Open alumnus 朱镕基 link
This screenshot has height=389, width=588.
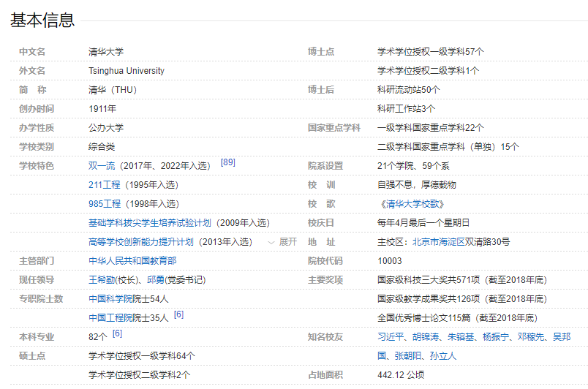click(461, 337)
